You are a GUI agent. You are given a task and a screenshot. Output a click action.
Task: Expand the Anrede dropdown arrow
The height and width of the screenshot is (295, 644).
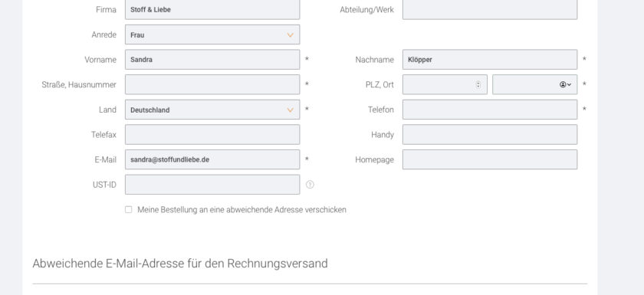coord(291,35)
